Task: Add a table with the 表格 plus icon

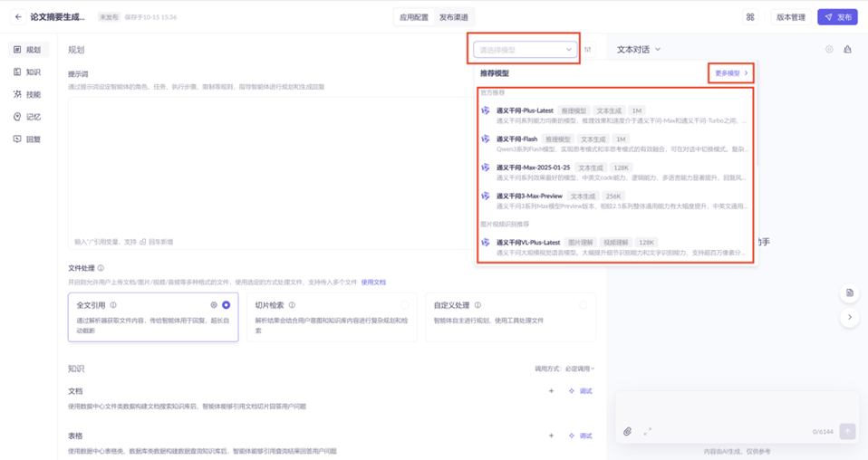Action: [552, 436]
